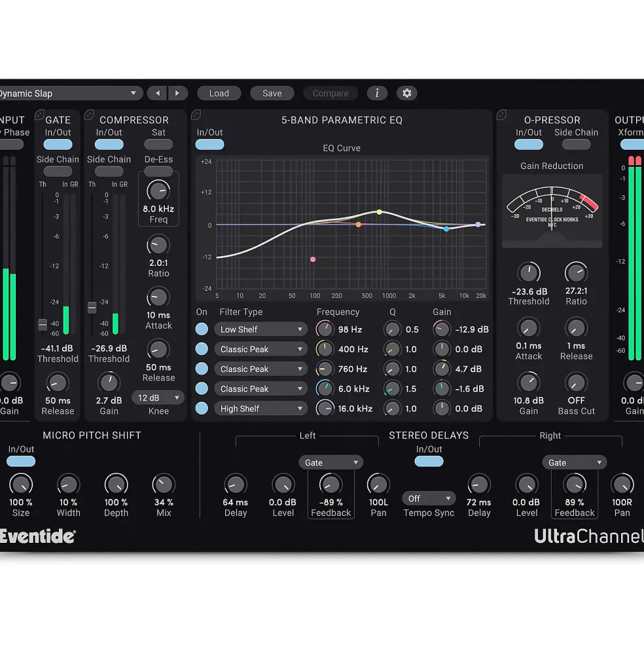Viewport: 644px width, 645px height.
Task: Click EQ module reorder handle icon
Action: 196,115
